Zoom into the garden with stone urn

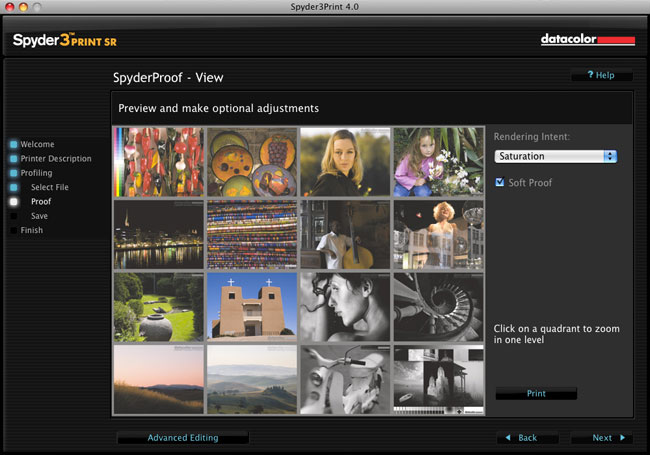pyautogui.click(x=159, y=307)
